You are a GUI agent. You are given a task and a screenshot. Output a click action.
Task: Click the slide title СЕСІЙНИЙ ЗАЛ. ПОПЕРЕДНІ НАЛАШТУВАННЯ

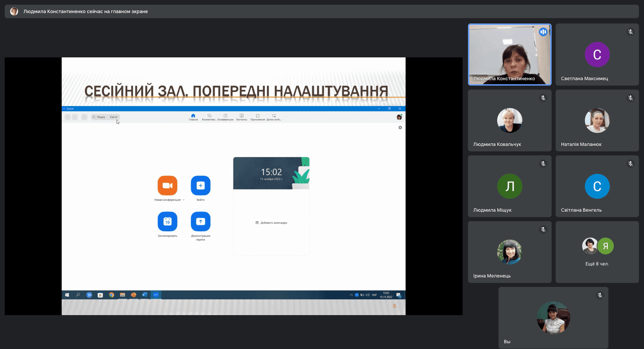236,91
